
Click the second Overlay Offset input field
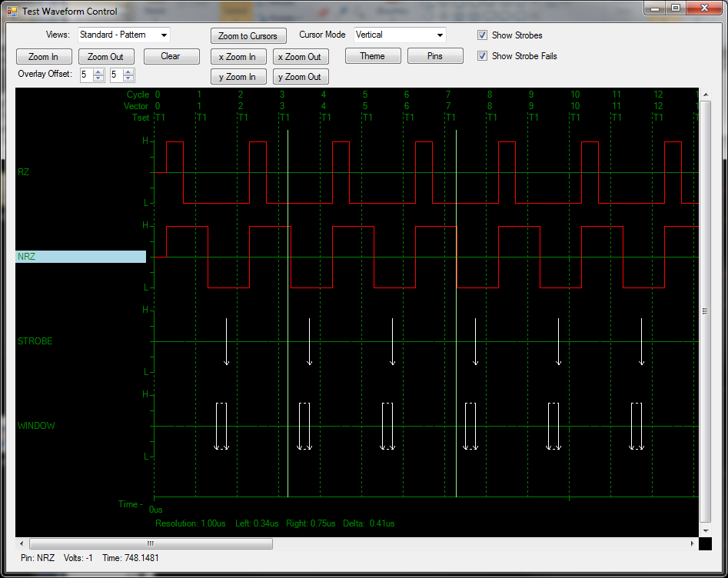[x=117, y=75]
